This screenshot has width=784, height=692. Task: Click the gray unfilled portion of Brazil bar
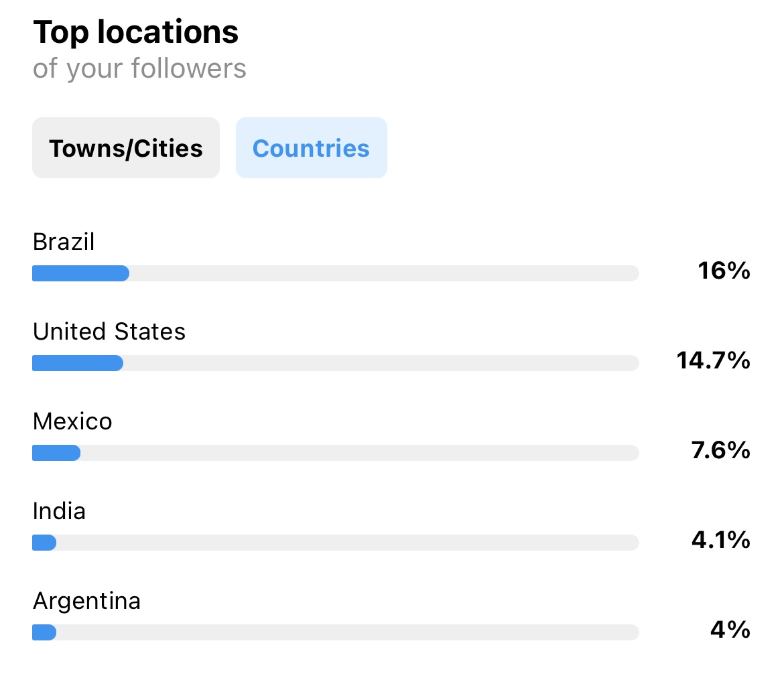point(384,273)
